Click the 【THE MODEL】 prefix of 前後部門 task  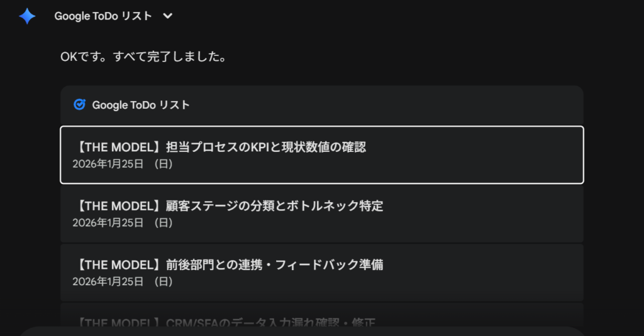(118, 264)
